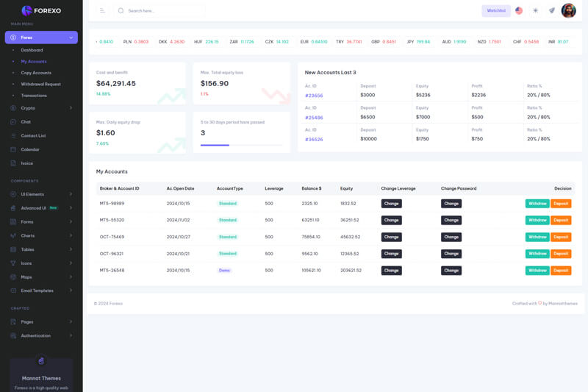Expand the Crypto submenu arrow
This screenshot has height=392, width=588.
[71, 108]
